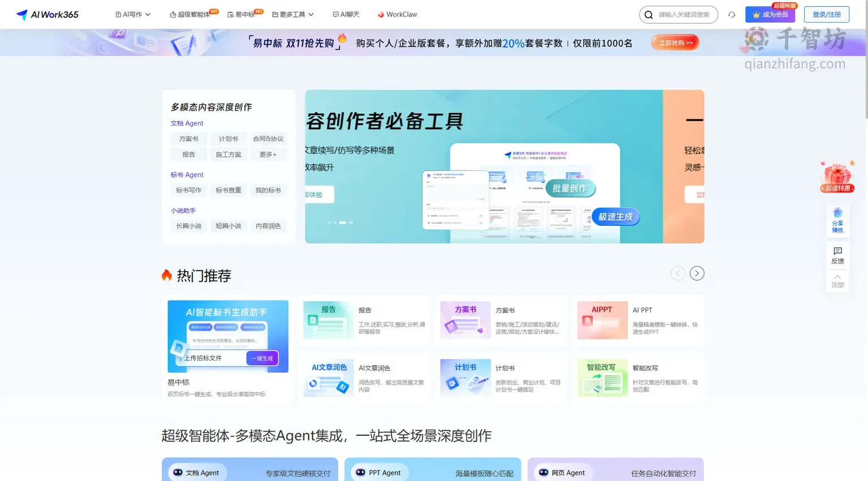Jump back with the 顶部 icon
Image resolution: width=868 pixels, height=481 pixels.
point(837,281)
